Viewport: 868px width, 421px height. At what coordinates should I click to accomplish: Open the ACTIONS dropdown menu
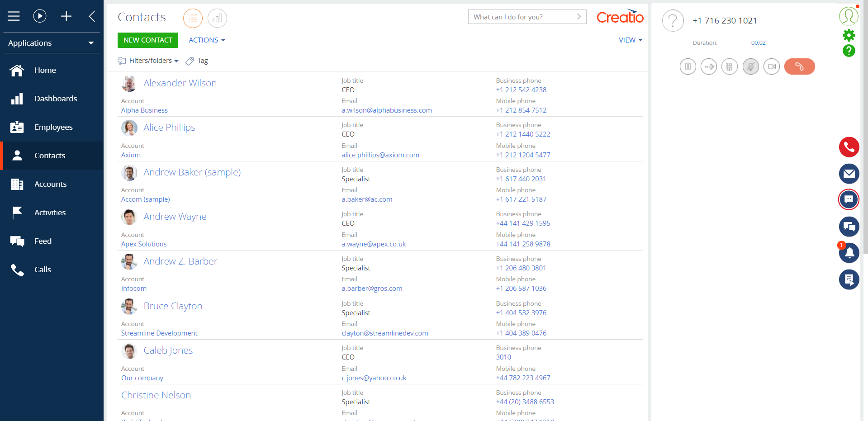point(207,40)
